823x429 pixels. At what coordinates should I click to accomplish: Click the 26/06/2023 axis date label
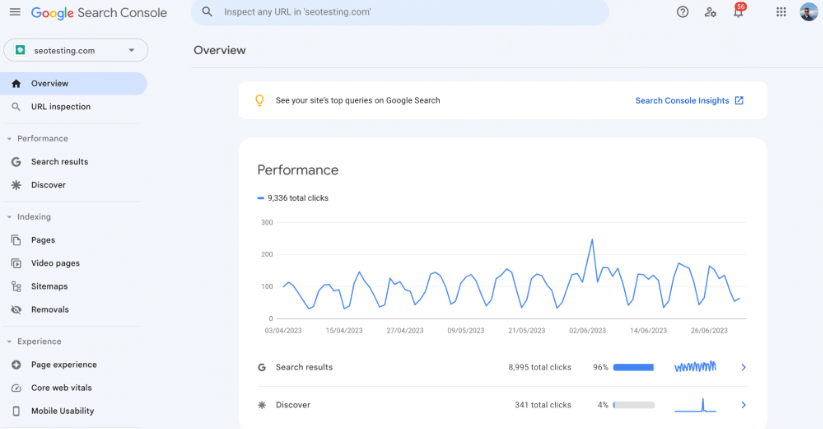(x=709, y=330)
